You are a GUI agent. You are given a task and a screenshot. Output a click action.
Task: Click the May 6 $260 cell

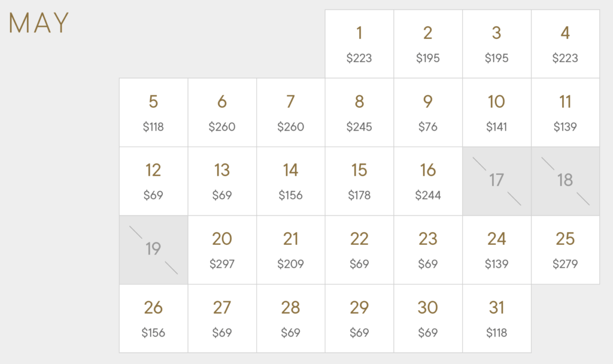[x=222, y=113]
